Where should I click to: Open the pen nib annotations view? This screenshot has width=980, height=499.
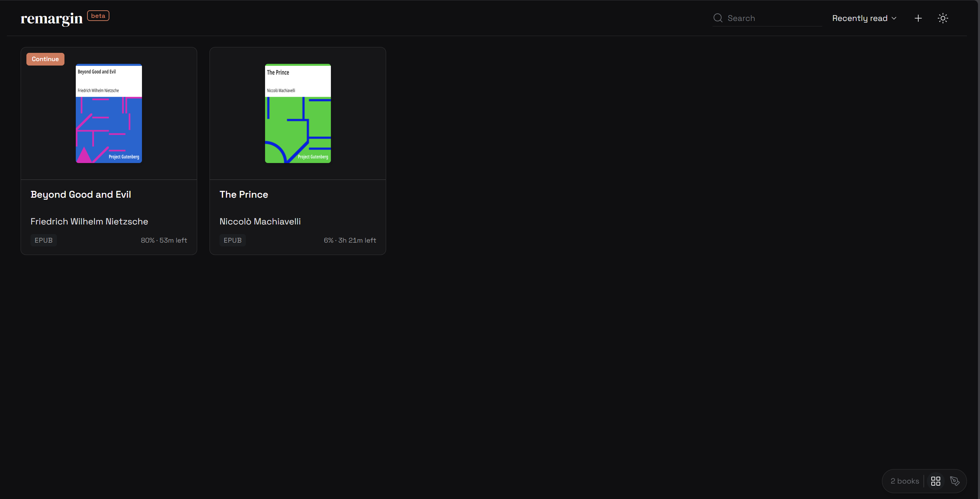tap(955, 481)
